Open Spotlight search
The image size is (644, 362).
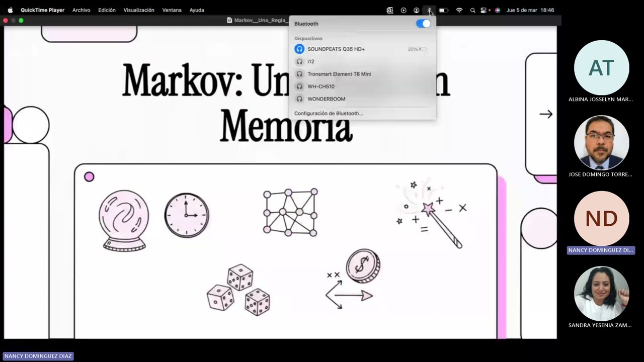pos(472,10)
